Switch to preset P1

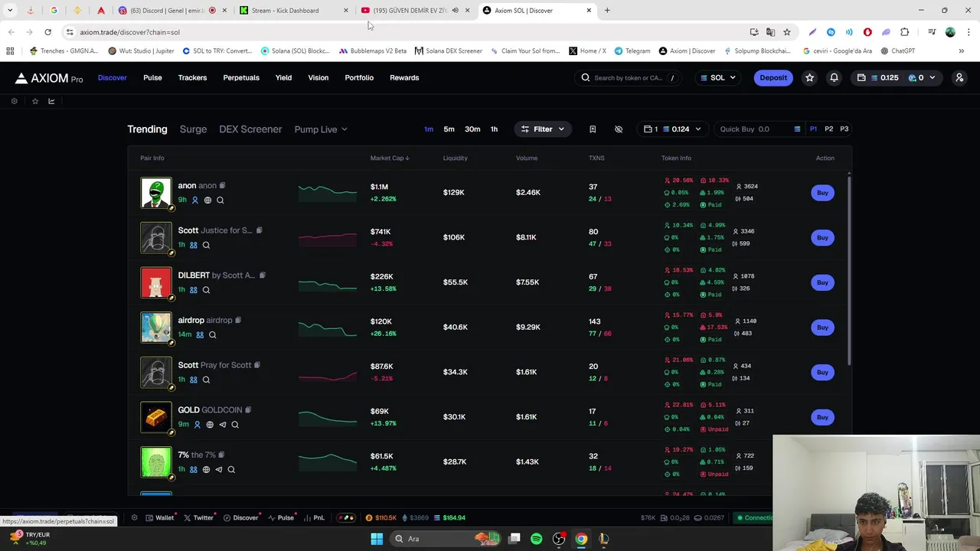tap(813, 129)
